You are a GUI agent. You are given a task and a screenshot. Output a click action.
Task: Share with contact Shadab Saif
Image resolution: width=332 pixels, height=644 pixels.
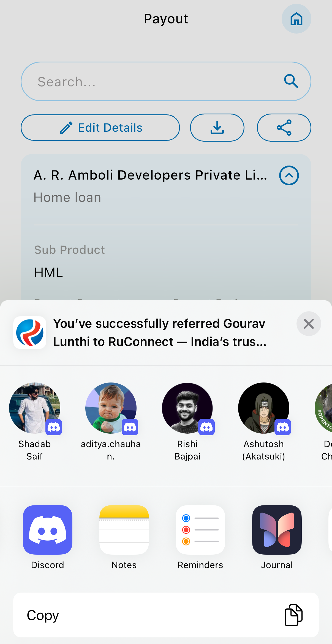tap(35, 408)
